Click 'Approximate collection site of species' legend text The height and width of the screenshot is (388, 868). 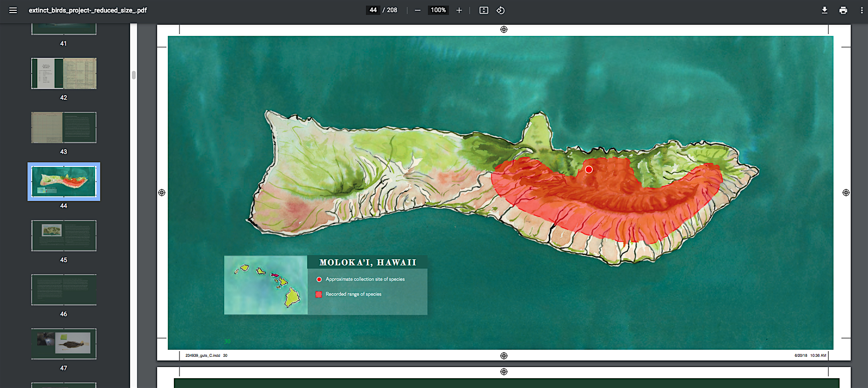(365, 279)
